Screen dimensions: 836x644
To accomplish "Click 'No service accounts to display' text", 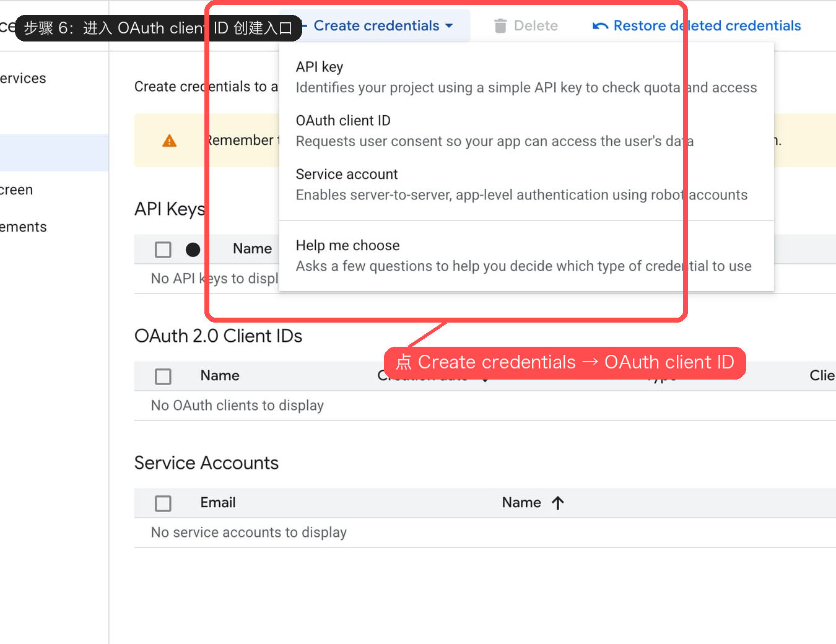I will [x=249, y=533].
